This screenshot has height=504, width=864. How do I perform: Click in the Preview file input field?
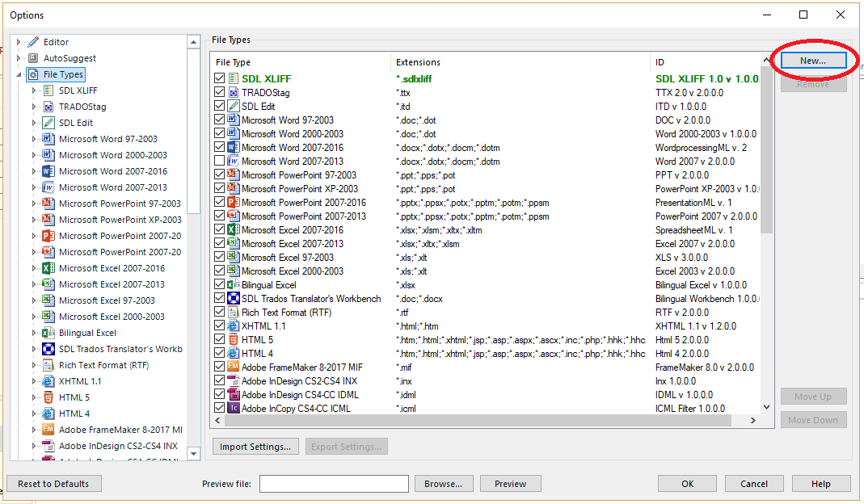coord(334,484)
